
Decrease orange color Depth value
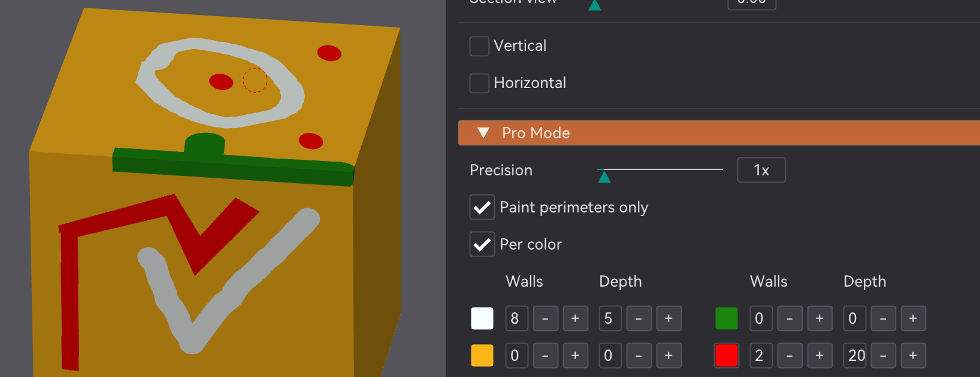coord(639,355)
